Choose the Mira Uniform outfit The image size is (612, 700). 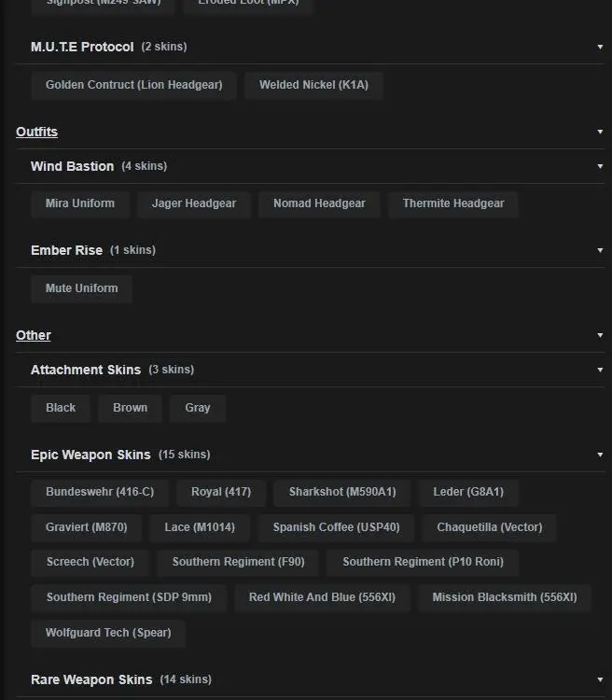point(80,203)
